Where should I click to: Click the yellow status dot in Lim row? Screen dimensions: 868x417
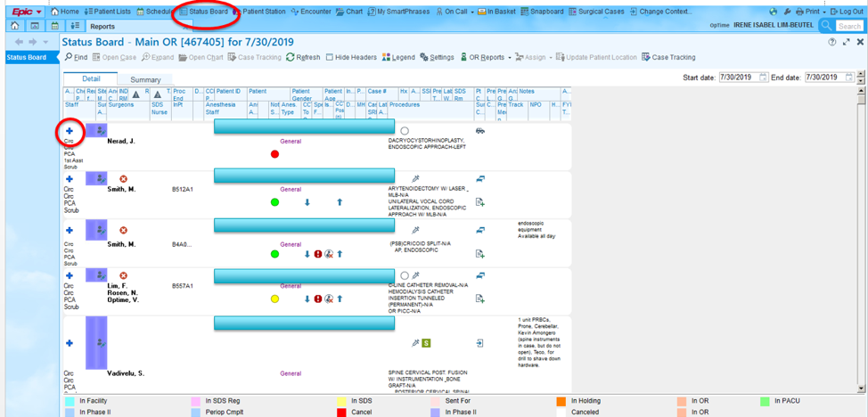[x=274, y=299]
